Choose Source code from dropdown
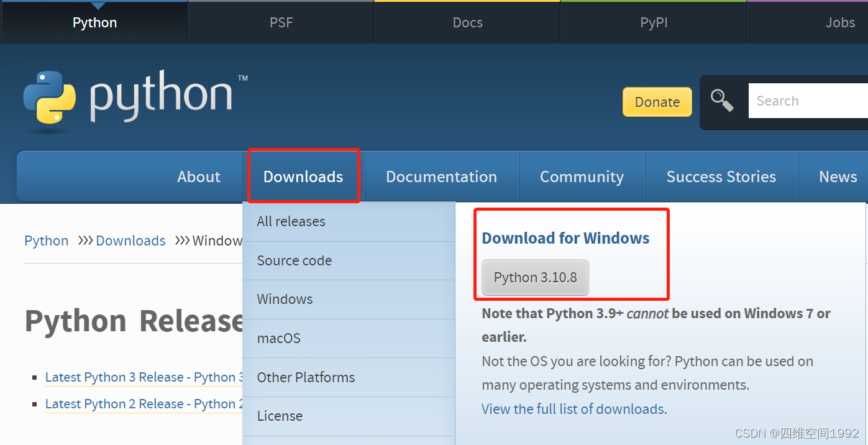Image resolution: width=868 pixels, height=445 pixels. coord(349,260)
